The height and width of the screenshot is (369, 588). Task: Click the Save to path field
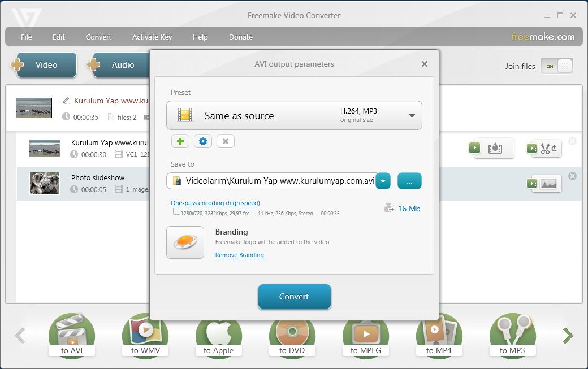[x=271, y=181]
